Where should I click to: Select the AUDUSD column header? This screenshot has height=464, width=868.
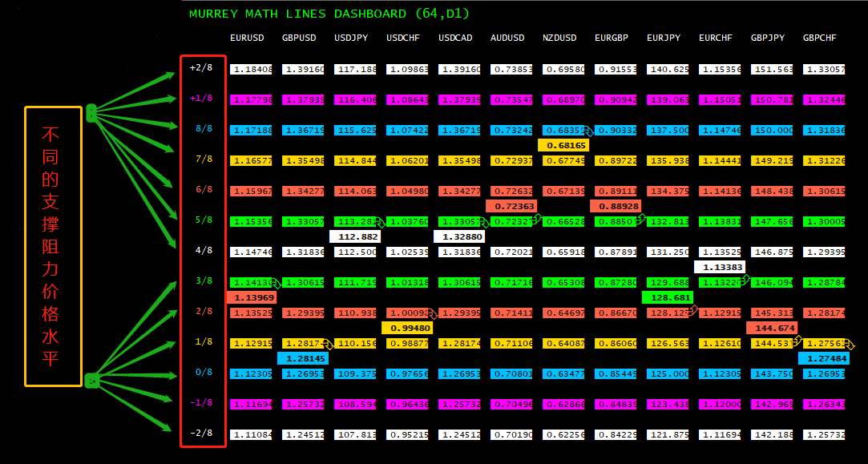[507, 38]
